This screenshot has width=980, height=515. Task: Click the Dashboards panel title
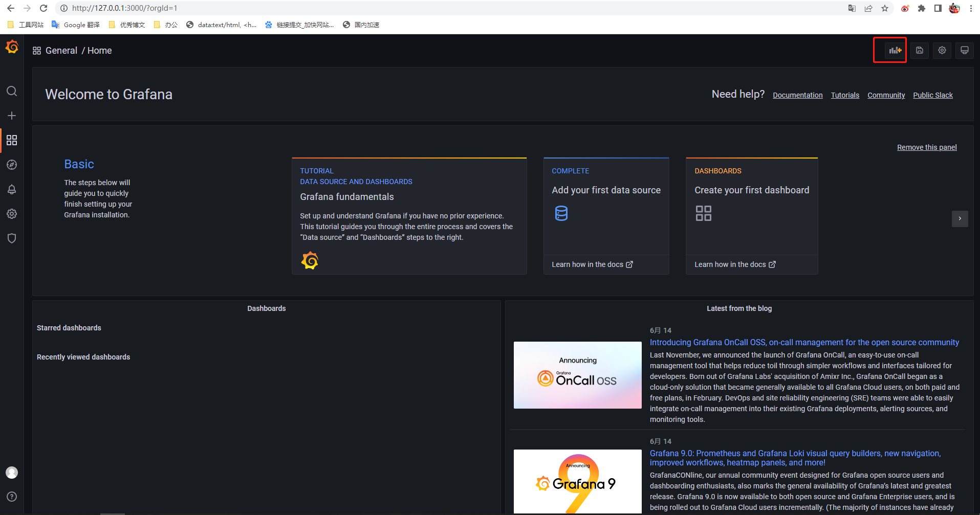[267, 308]
